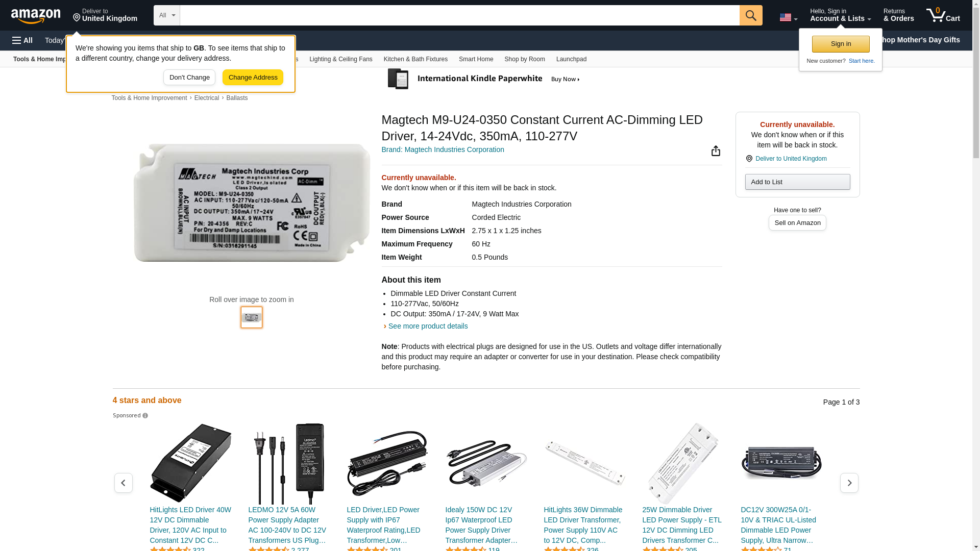The image size is (980, 551).
Task: Click the Sponsored info icon
Action: coord(145,416)
